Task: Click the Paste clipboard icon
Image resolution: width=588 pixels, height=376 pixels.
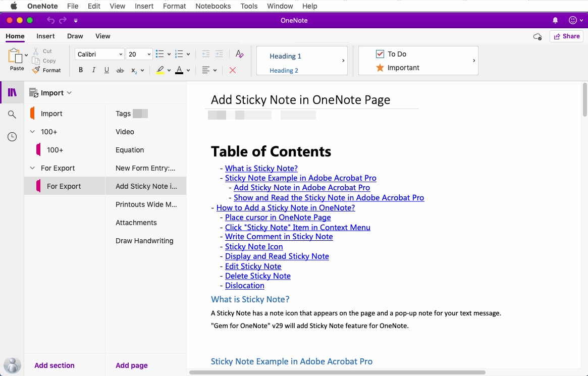Action: [15, 56]
